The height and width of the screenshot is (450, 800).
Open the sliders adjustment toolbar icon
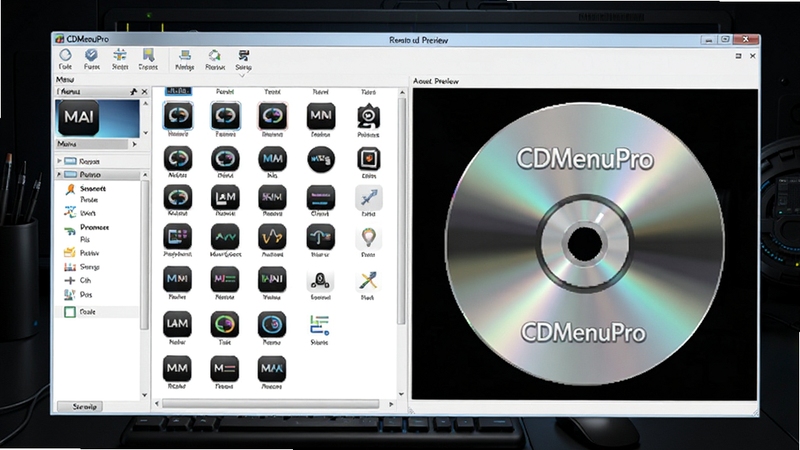(120, 55)
